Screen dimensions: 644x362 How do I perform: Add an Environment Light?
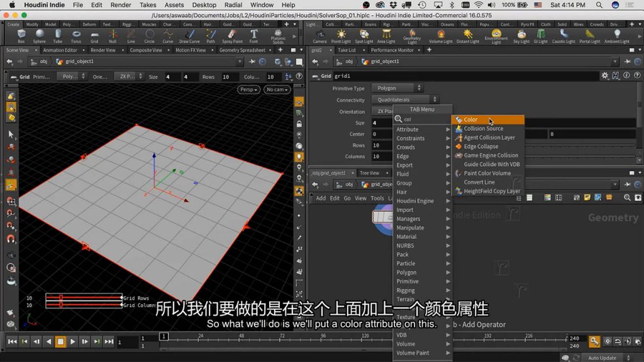[x=496, y=36]
